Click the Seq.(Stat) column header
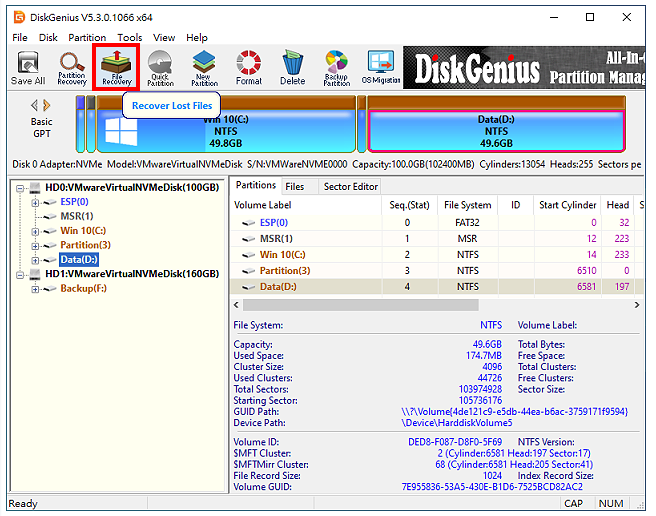 click(410, 205)
